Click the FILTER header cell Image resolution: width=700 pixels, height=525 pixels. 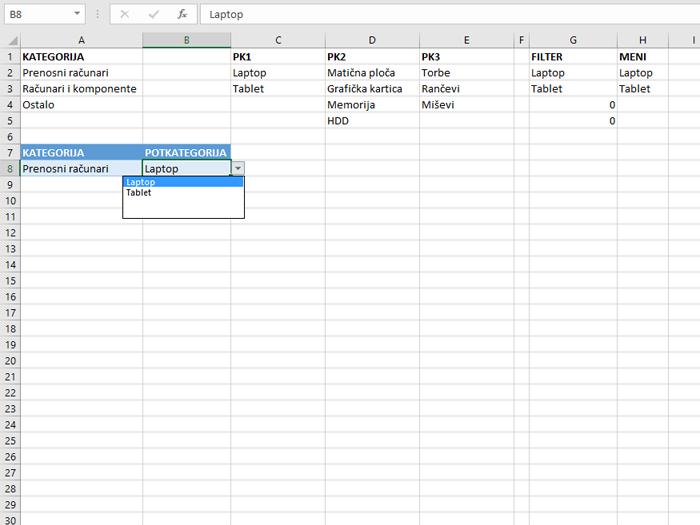point(572,57)
